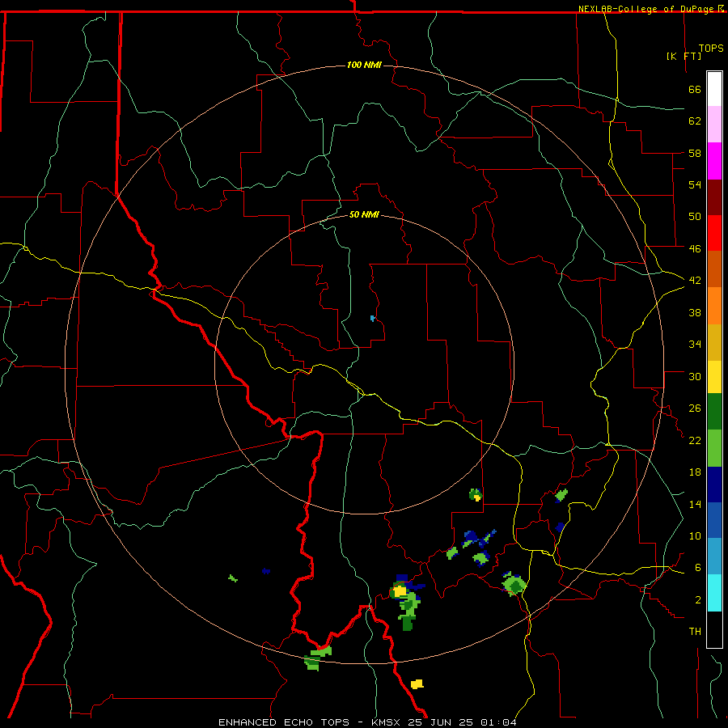The width and height of the screenshot is (728, 728).
Task: Click the "66" legend value
Action: point(695,90)
